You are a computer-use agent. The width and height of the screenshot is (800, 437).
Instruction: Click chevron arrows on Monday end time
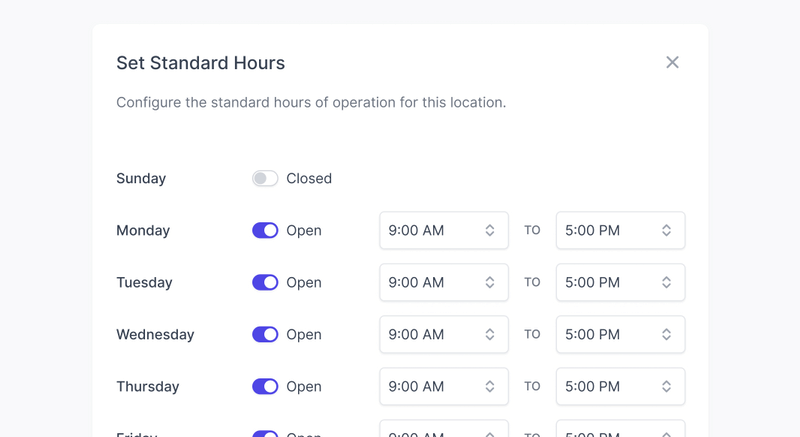point(667,230)
